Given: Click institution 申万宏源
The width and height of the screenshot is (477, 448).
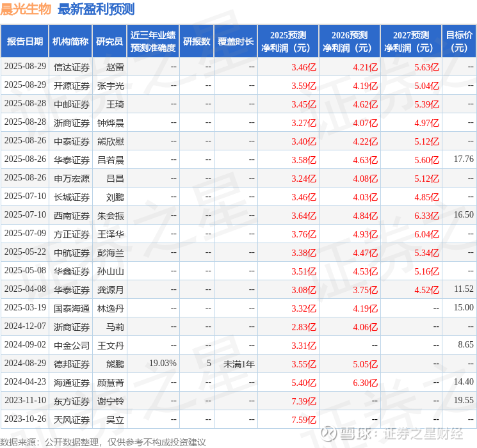Looking at the screenshot, I should pyautogui.click(x=72, y=179).
